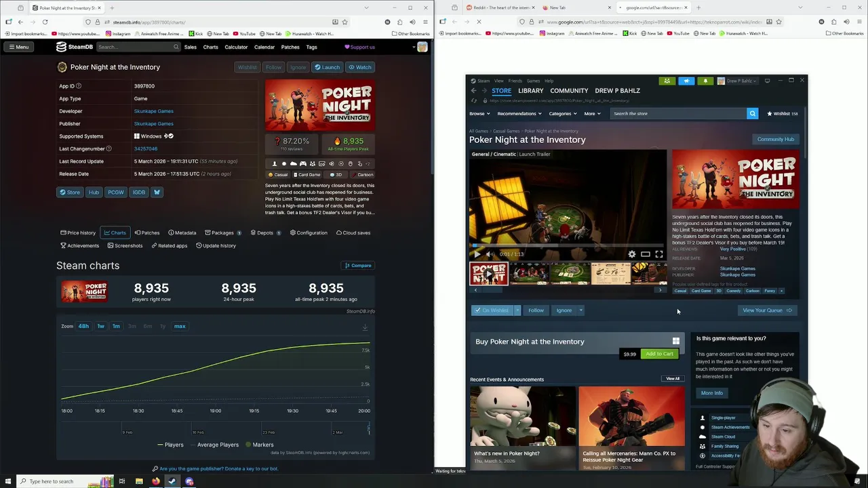Switch to Depots tab
This screenshot has height=488, width=868.
[265, 232]
